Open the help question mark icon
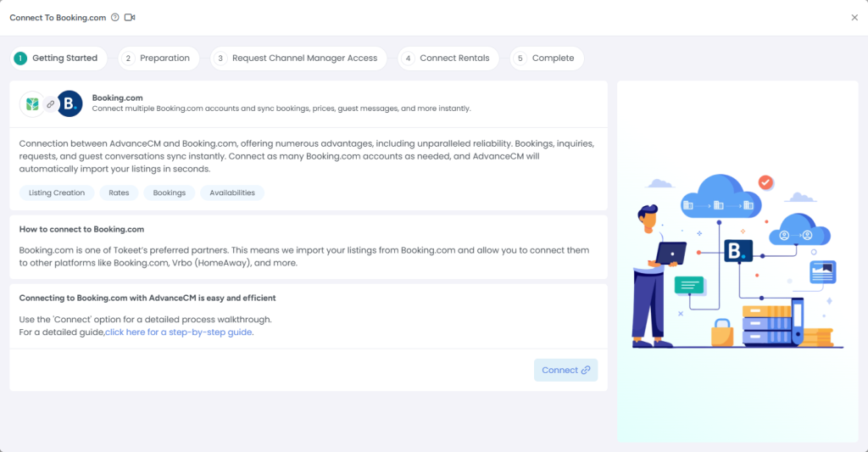The image size is (868, 452). [115, 17]
